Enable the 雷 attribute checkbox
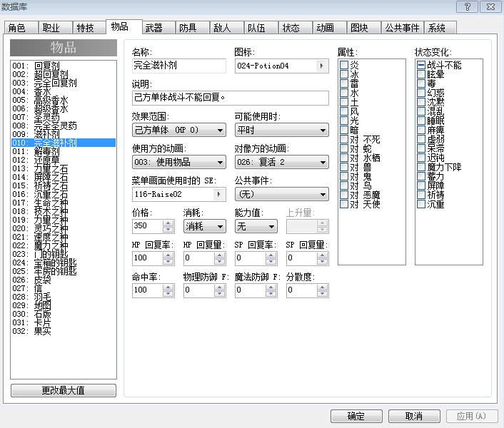The height and width of the screenshot is (428, 504). (x=344, y=83)
